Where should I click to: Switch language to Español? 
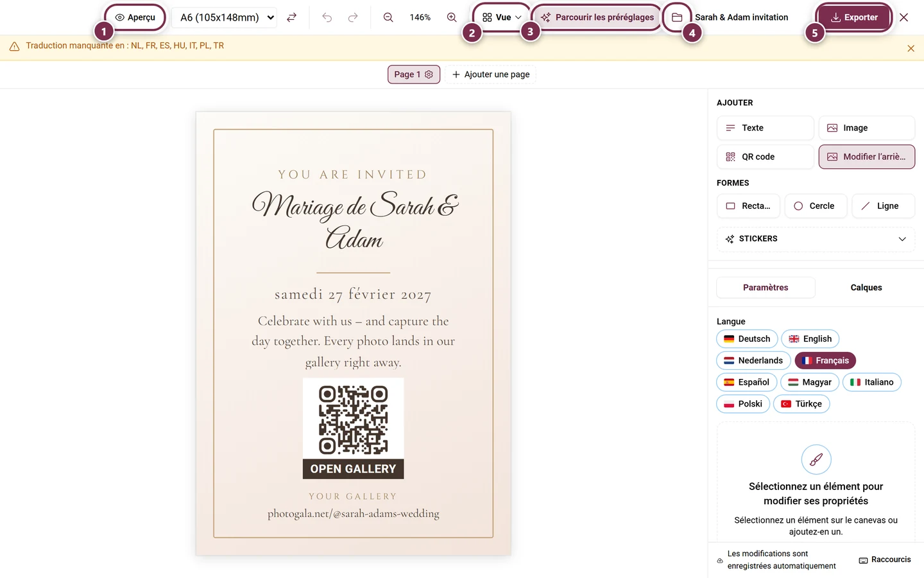[746, 382]
